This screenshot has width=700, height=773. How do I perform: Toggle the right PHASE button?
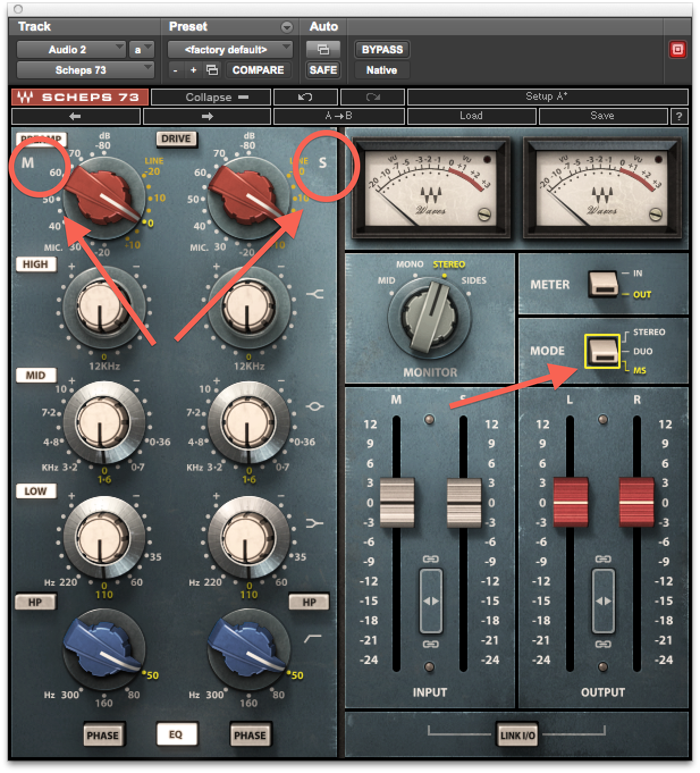pyautogui.click(x=250, y=736)
